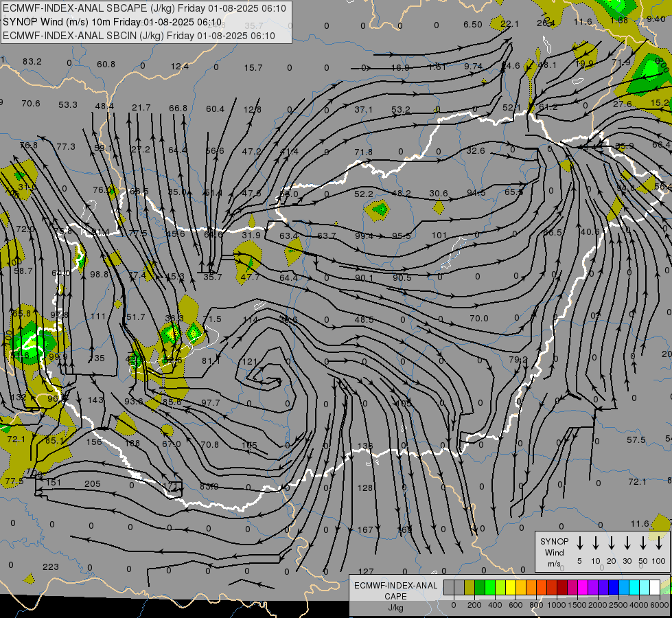The height and width of the screenshot is (618, 672).
Task: Click the 6000 tick label on CAPE scale
Action: pyautogui.click(x=660, y=605)
